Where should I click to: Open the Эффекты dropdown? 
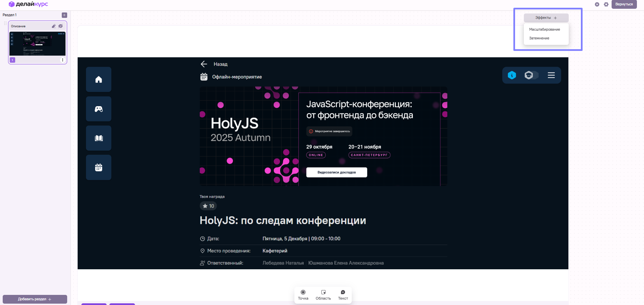[x=546, y=18]
